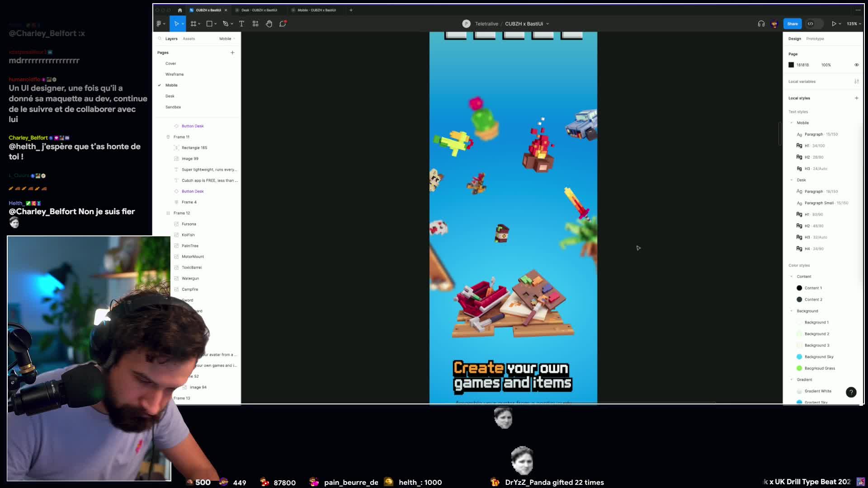Select Background Sky color style swatch
Screen dimensions: 868x488
[x=799, y=357]
